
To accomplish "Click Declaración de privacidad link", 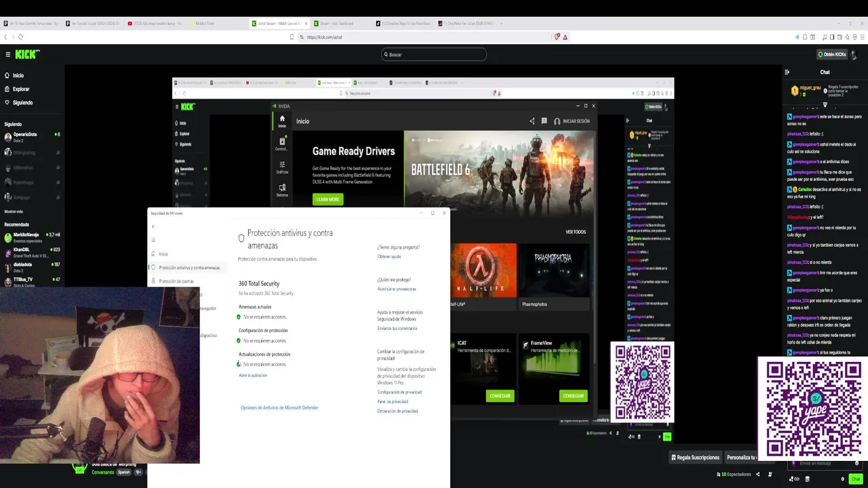I will pos(397,411).
